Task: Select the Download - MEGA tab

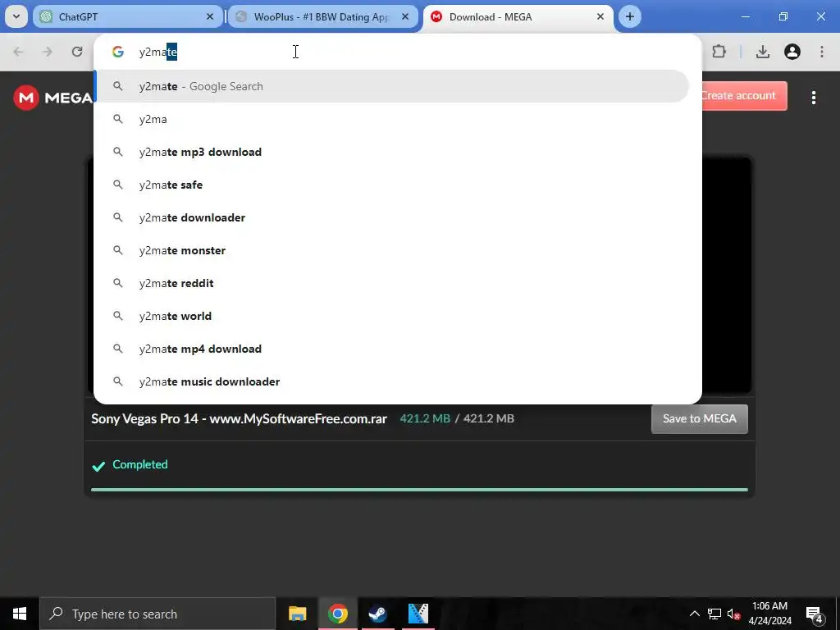Action: pyautogui.click(x=518, y=16)
